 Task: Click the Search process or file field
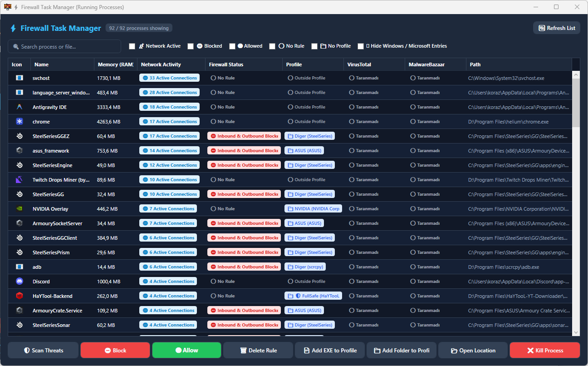coord(64,46)
